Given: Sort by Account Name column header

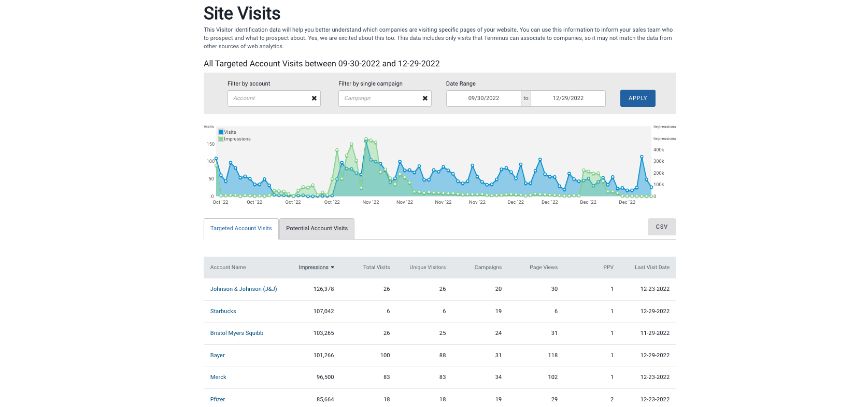Looking at the screenshot, I should [x=228, y=268].
